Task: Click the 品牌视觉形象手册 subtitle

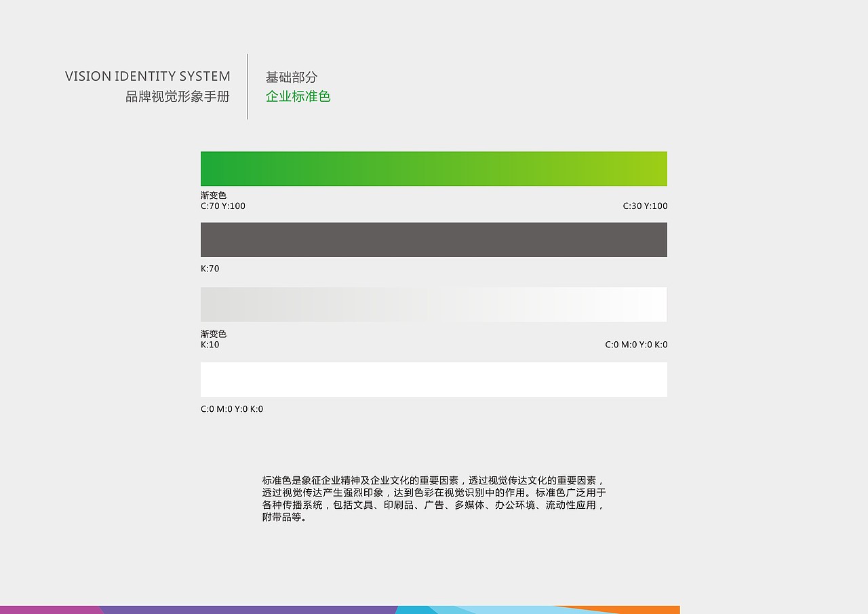Action: pyautogui.click(x=178, y=96)
